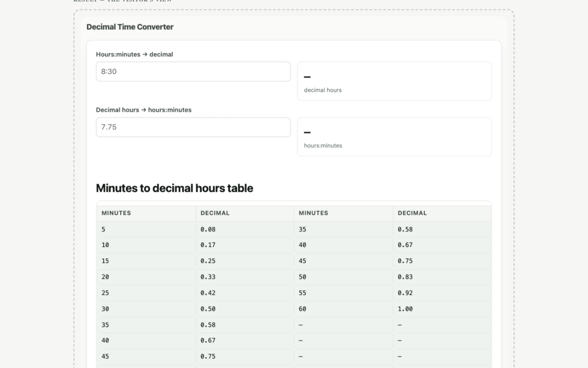The width and height of the screenshot is (588, 368).
Task: Click the 0.83 decimal cell
Action: (x=442, y=277)
